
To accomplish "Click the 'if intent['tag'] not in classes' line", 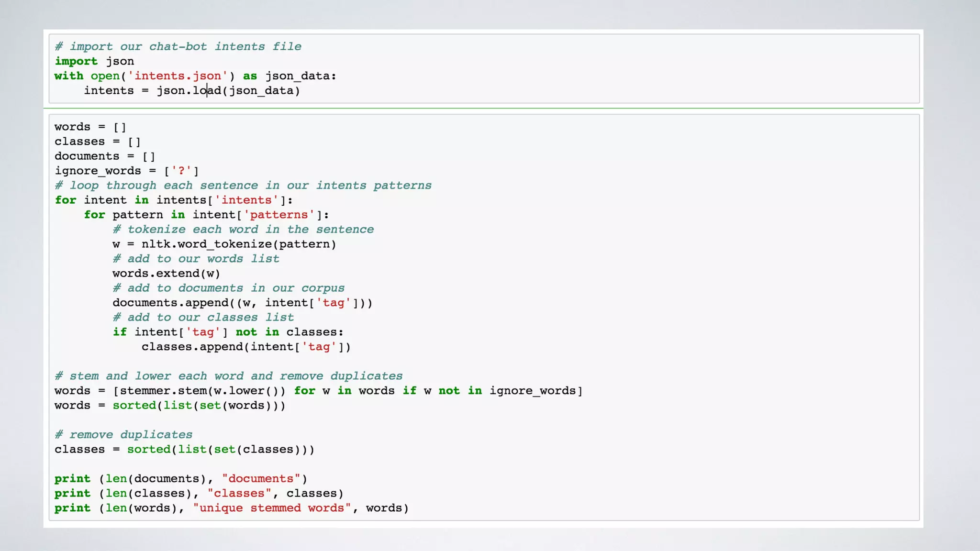I will (228, 332).
